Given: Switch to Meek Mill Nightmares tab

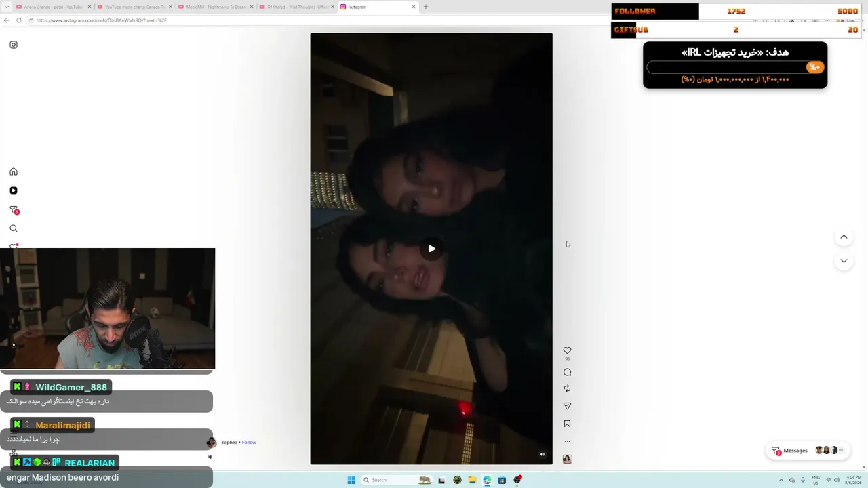Looking at the screenshot, I should [216, 7].
